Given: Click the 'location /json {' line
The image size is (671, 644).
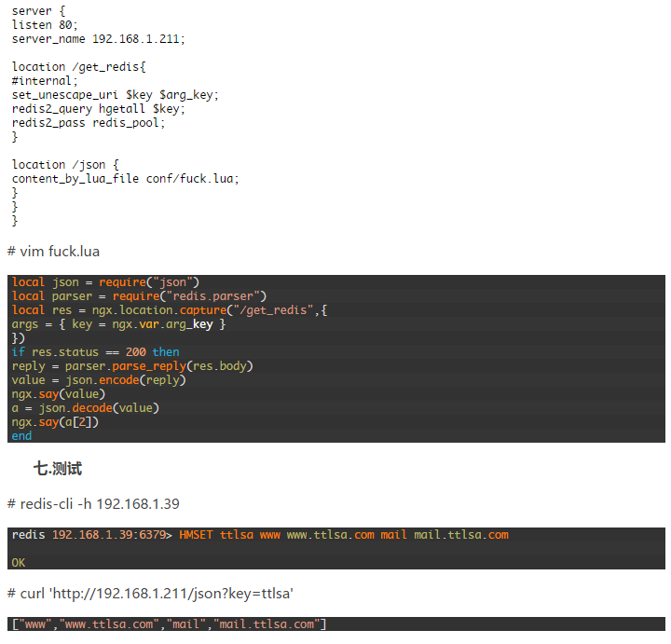Looking at the screenshot, I should pyautogui.click(x=65, y=165).
